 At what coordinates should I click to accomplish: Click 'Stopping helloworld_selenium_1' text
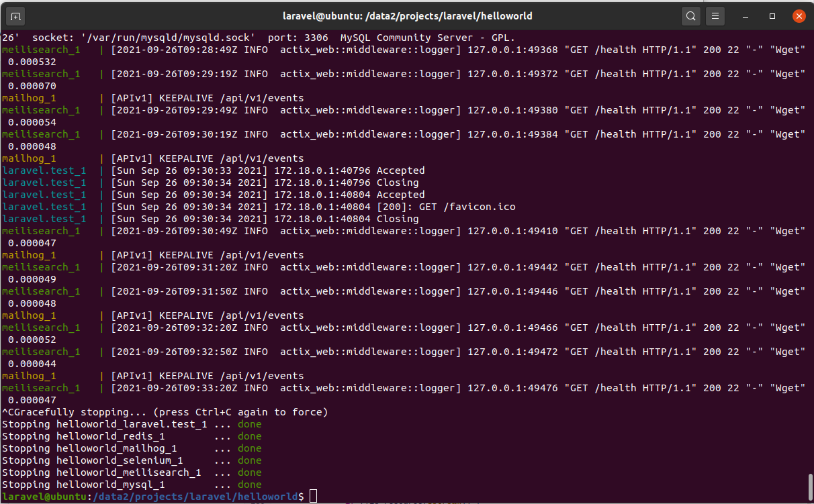pyautogui.click(x=93, y=460)
